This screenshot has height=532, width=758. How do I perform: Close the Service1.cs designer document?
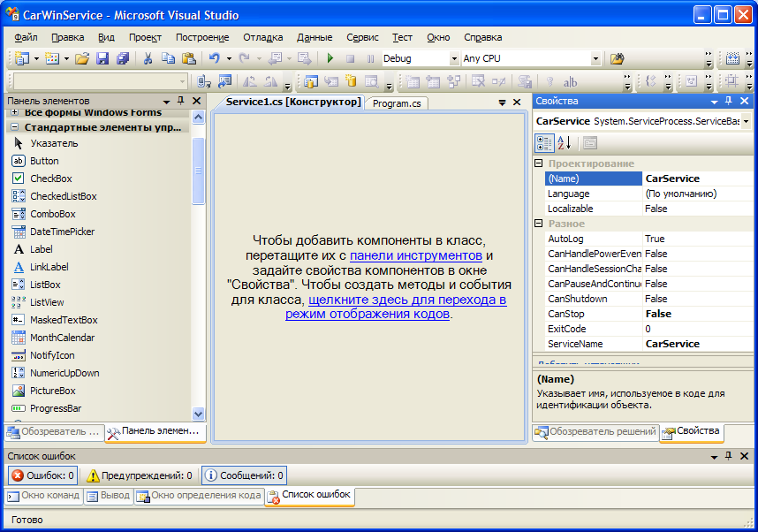517,102
